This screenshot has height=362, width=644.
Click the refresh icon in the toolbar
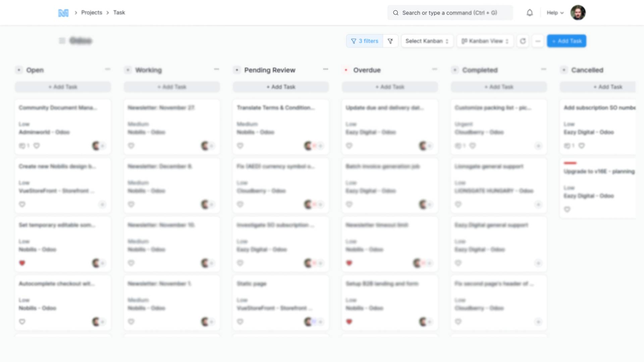tap(523, 41)
